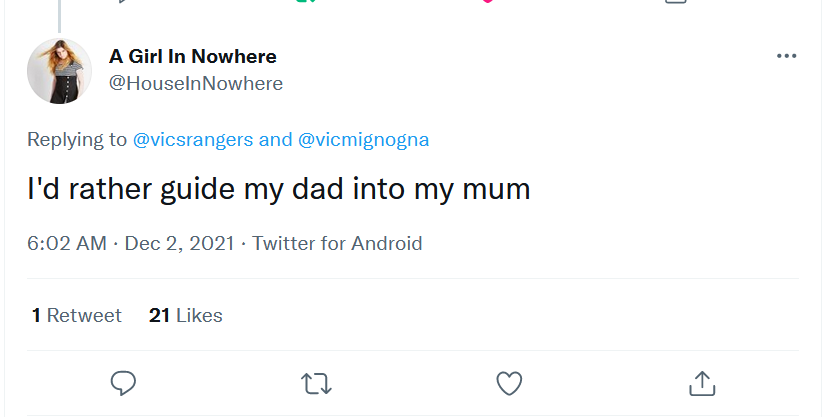824x417 pixels.
Task: Click the Replying to label
Action: coord(77,140)
